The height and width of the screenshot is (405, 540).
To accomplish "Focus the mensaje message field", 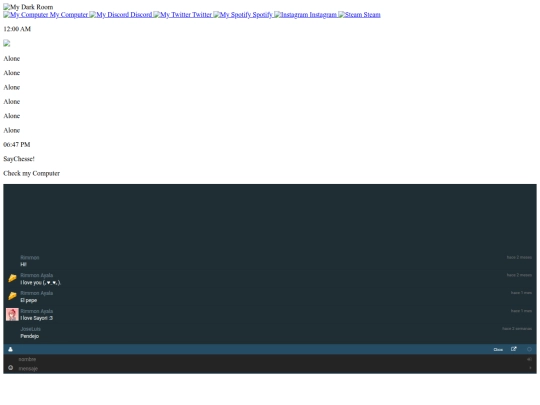I will tap(270, 368).
